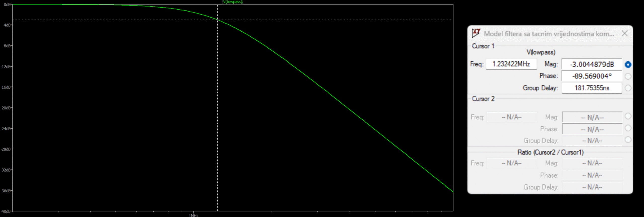Click the -28dB vertical axis label

click(6, 149)
